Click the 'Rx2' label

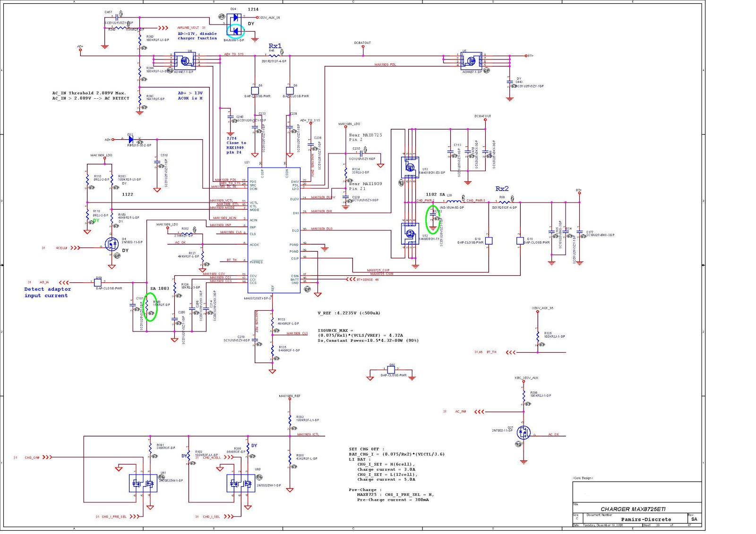pyautogui.click(x=502, y=189)
